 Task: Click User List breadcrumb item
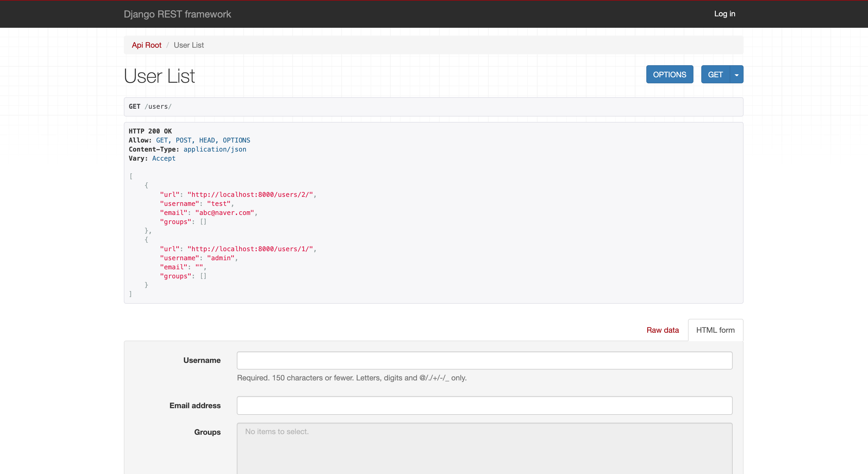tap(189, 45)
